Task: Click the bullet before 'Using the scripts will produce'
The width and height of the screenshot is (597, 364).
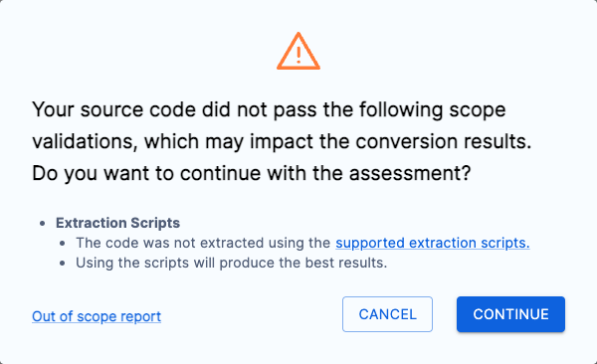Action: [x=63, y=264]
